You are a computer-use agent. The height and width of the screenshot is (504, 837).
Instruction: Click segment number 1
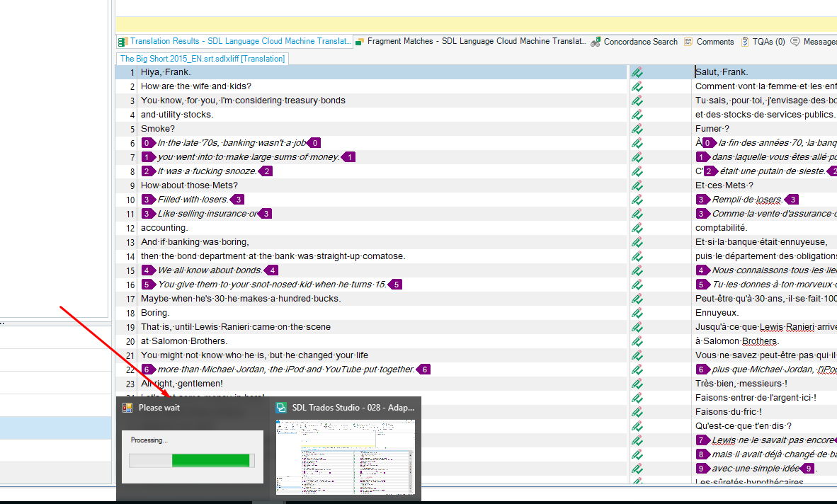point(132,72)
